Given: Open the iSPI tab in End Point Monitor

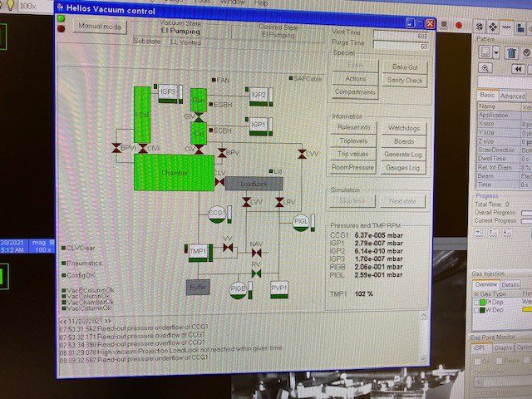Looking at the screenshot, I should coord(480,348).
